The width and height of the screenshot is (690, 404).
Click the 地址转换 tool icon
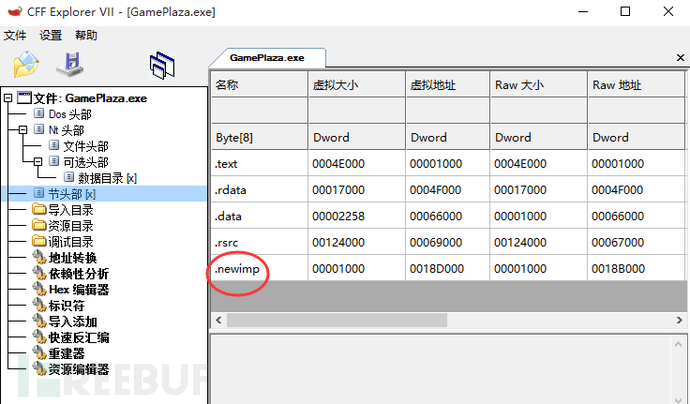(x=39, y=257)
